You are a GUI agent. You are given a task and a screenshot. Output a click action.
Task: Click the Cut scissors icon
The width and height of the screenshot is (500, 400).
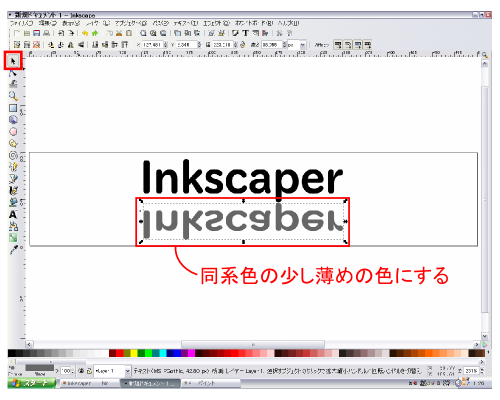tap(119, 33)
